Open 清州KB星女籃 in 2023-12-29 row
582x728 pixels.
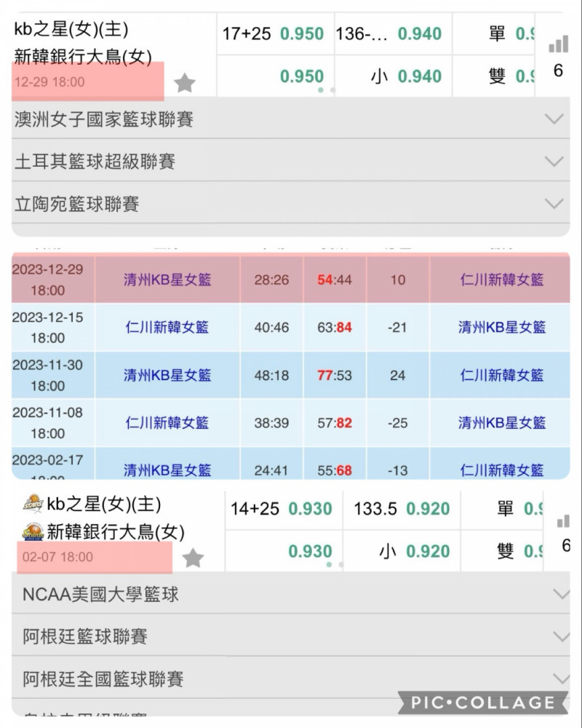pos(167,280)
